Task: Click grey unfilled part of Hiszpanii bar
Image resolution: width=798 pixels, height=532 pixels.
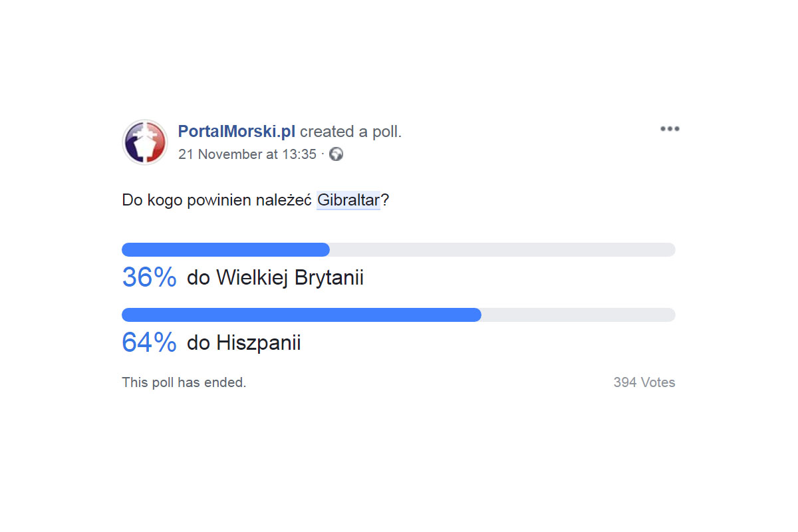Action: 578,315
